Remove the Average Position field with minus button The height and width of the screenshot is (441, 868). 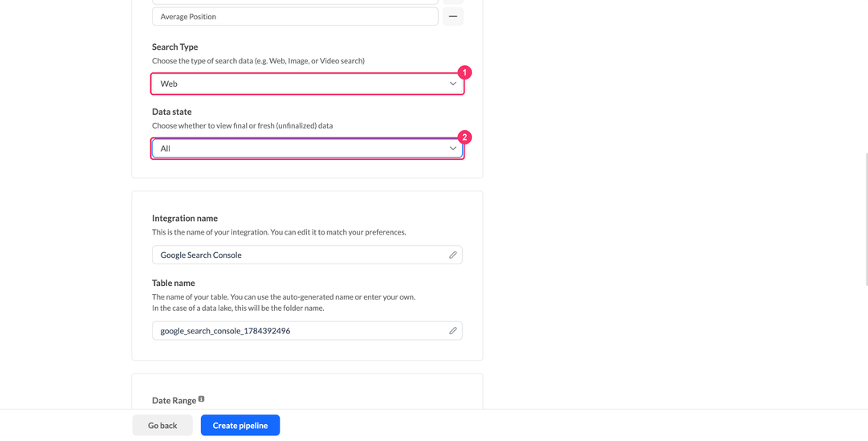[452, 17]
